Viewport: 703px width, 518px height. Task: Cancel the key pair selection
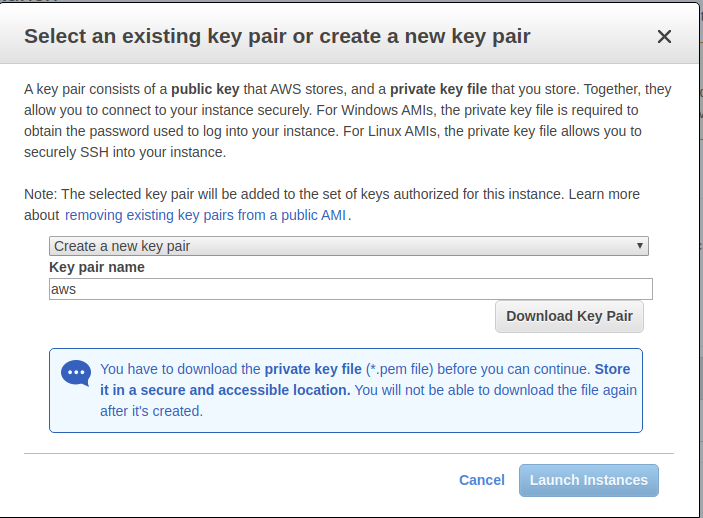click(481, 480)
